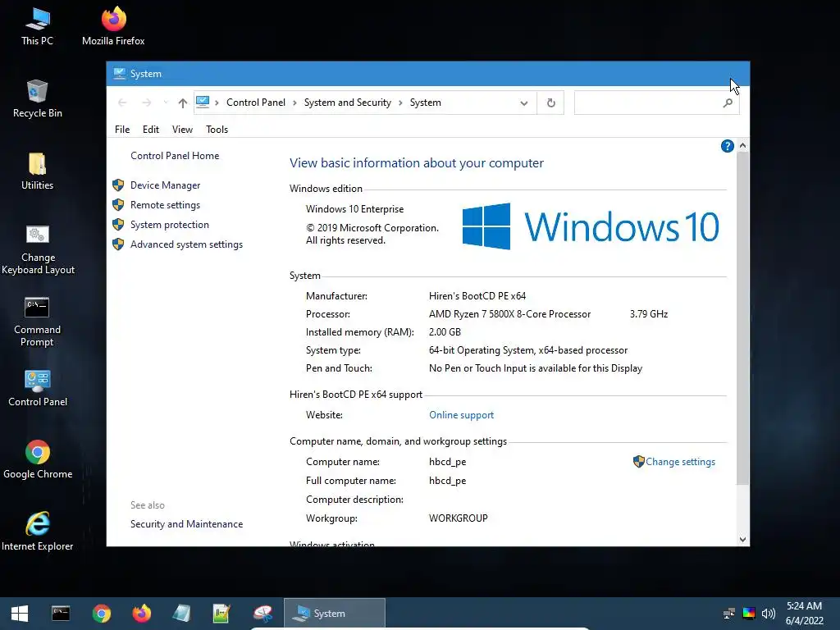Click the help question mark icon

(727, 146)
